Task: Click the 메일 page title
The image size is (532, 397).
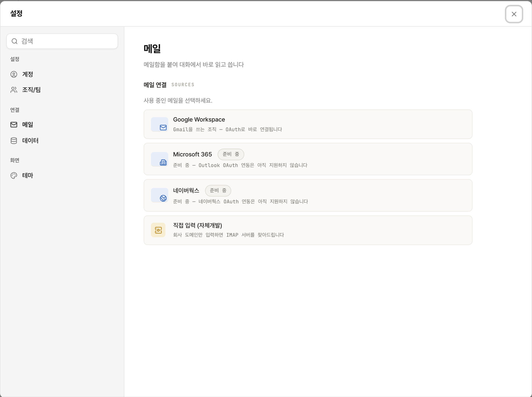Action: click(x=152, y=49)
